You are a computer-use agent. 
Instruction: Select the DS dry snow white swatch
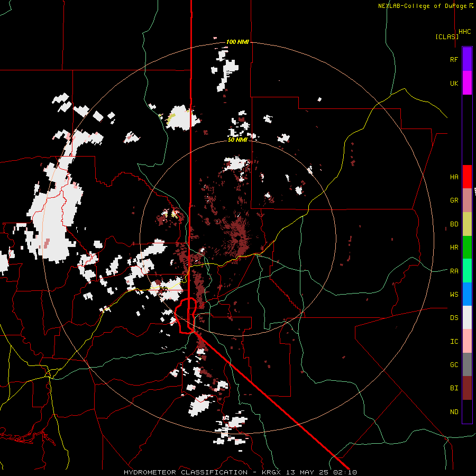click(x=467, y=317)
